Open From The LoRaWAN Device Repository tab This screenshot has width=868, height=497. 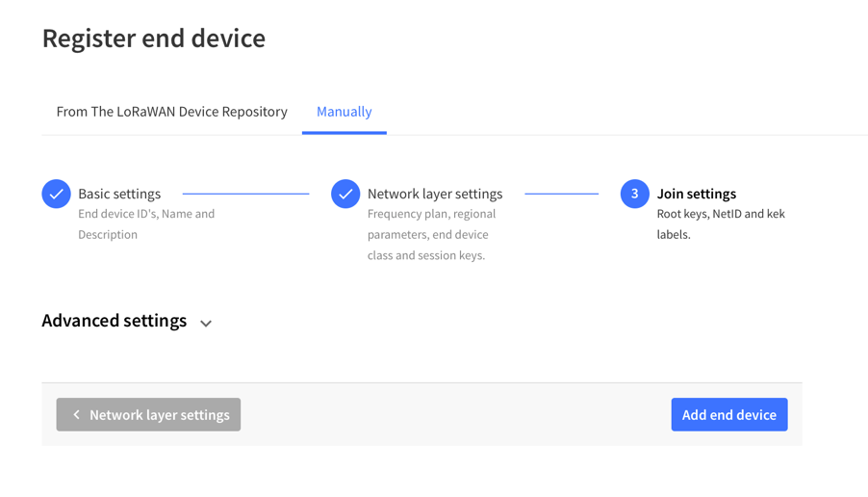171,112
